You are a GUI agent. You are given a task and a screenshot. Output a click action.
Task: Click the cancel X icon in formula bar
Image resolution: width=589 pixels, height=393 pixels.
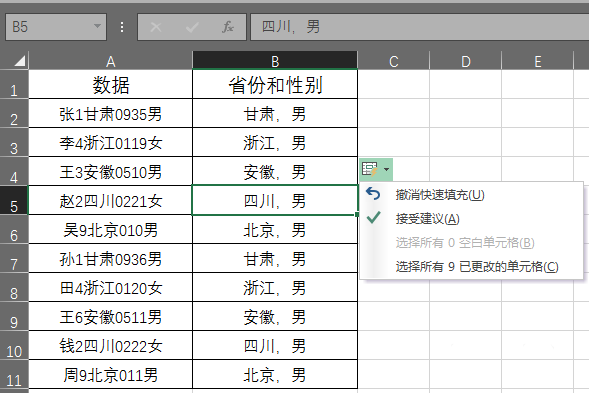(x=156, y=27)
